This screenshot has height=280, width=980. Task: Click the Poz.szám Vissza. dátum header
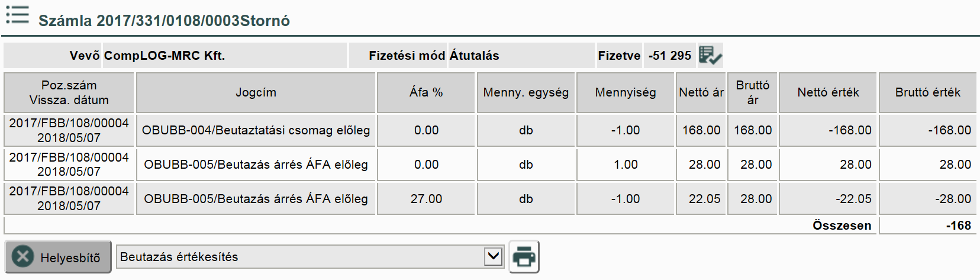[x=69, y=92]
